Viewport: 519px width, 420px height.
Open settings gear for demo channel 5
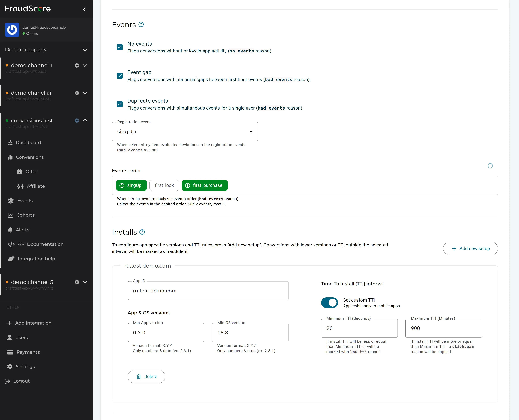(77, 282)
